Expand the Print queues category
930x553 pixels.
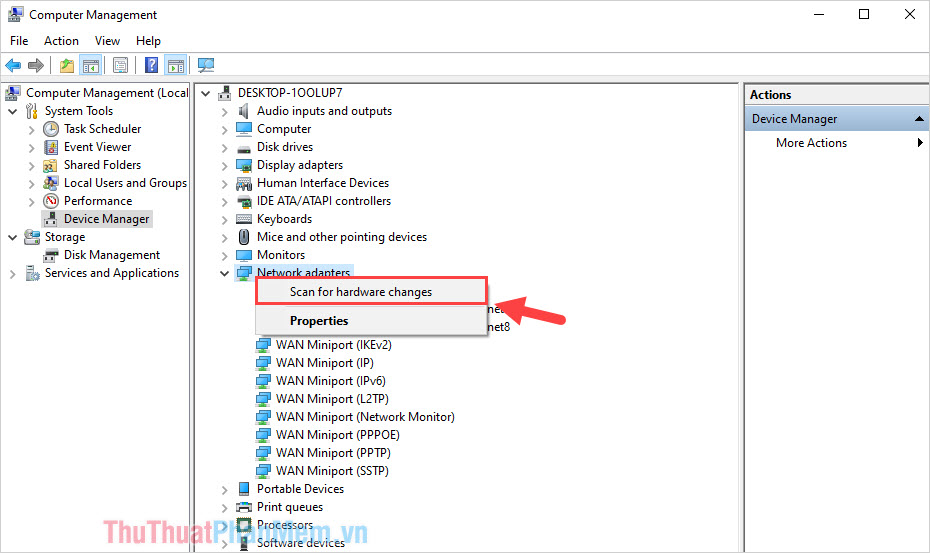pos(224,508)
